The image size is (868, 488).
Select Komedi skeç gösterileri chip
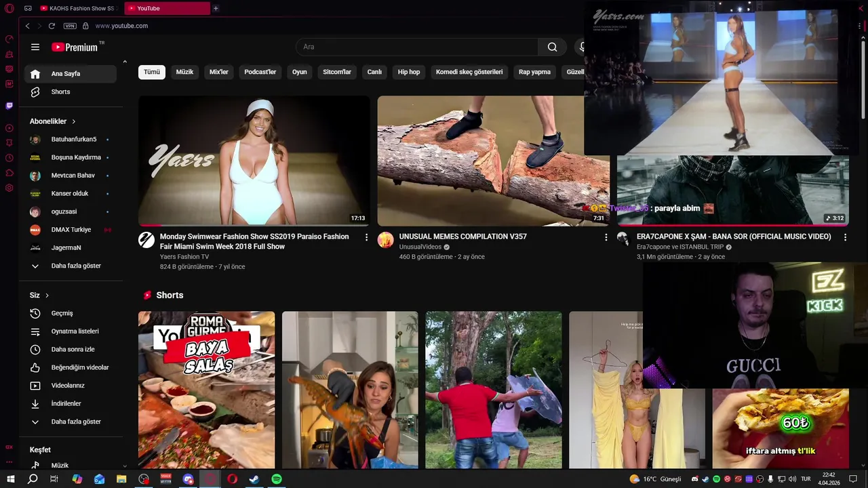[x=469, y=72]
